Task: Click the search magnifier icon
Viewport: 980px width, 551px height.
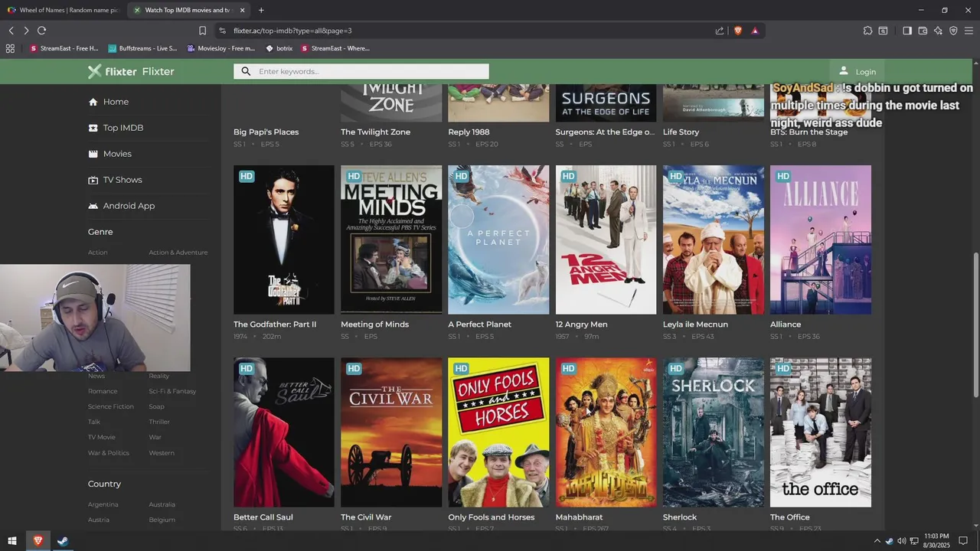Action: [x=246, y=71]
